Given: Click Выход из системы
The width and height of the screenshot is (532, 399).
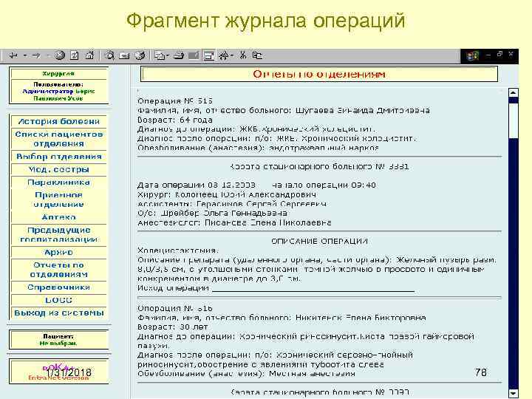Looking at the screenshot, I should click(x=58, y=313).
